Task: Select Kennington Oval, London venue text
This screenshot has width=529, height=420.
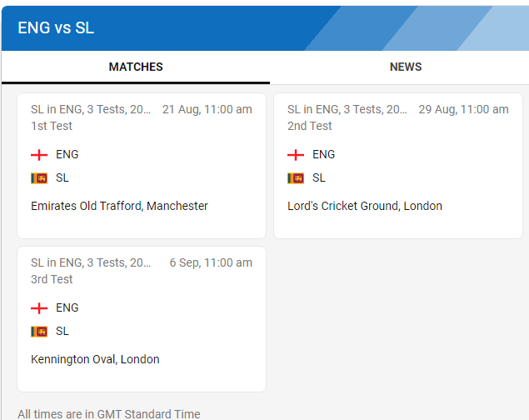Action: tap(95, 359)
